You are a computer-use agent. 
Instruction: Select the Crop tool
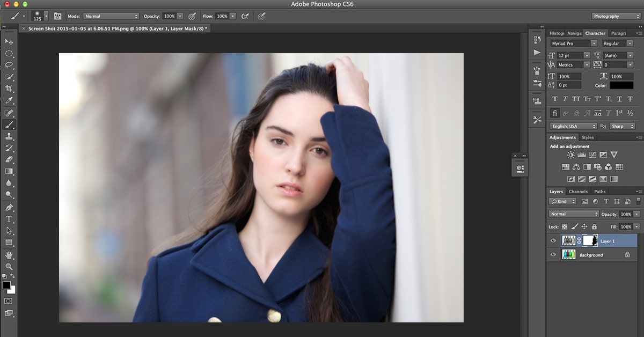tap(9, 89)
